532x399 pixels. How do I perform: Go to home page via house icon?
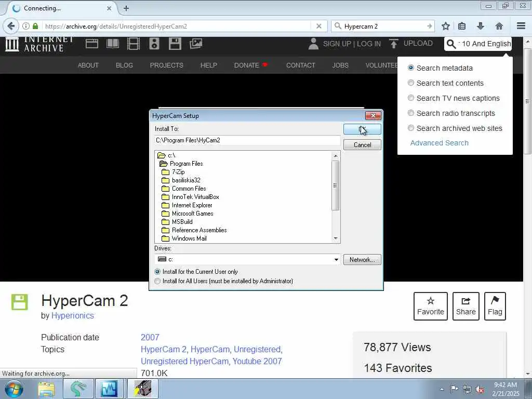(499, 26)
